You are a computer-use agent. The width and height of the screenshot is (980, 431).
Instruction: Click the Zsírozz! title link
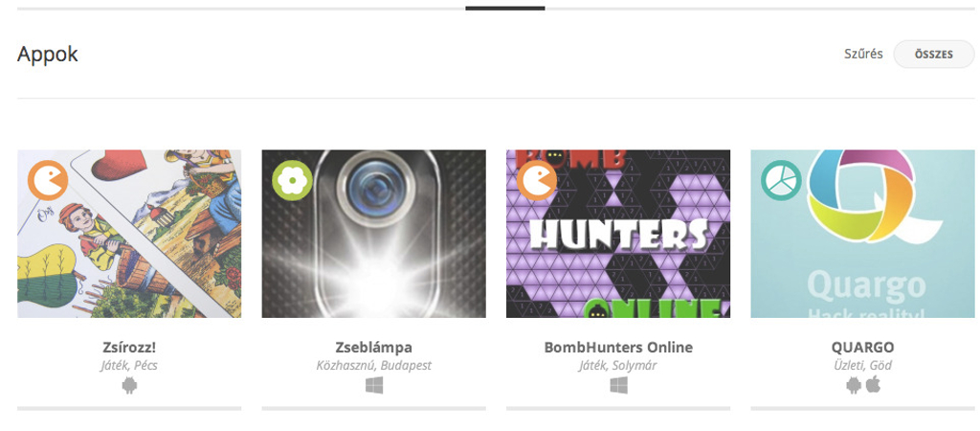[x=129, y=347]
